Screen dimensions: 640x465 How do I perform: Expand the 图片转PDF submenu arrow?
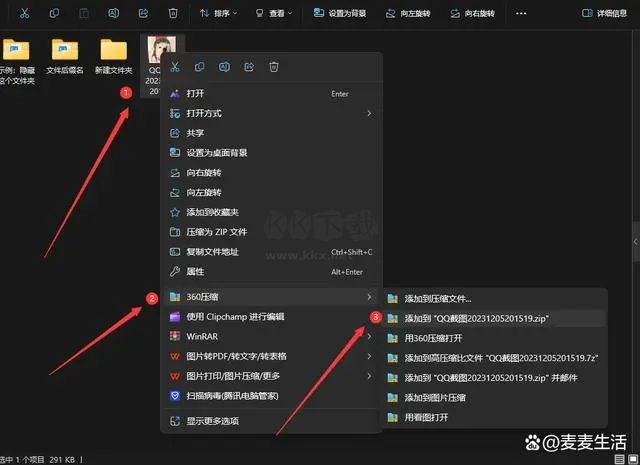(369, 356)
